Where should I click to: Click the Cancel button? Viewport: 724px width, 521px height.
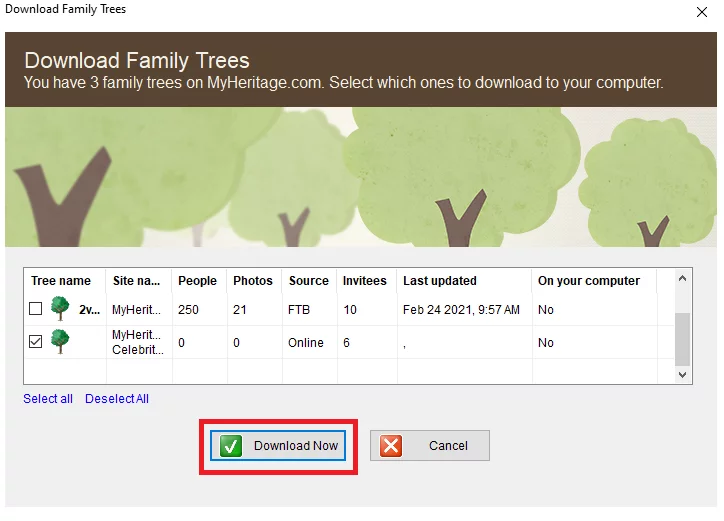pos(430,446)
